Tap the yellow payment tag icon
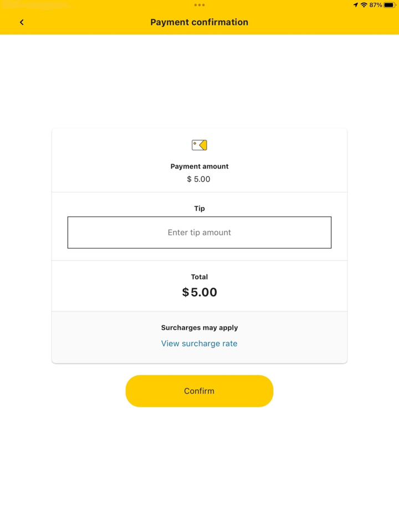Image resolution: width=399 pixels, height=532 pixels. point(199,145)
